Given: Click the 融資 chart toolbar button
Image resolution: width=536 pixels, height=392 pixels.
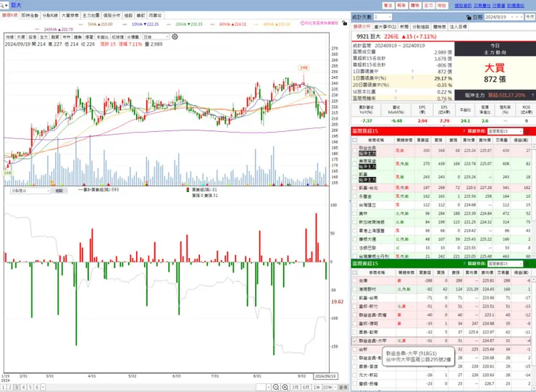Looking at the screenshot, I should coord(55,37).
